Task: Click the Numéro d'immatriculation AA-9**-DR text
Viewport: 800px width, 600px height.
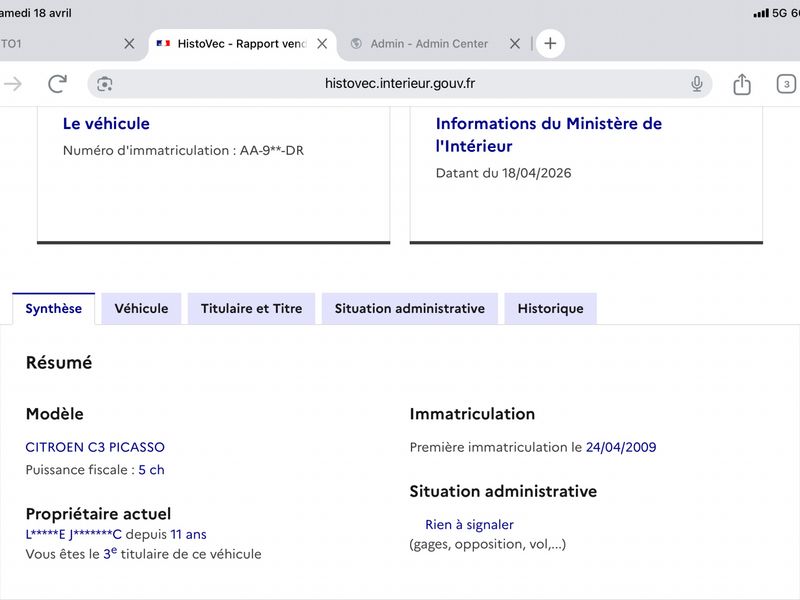Action: click(x=183, y=151)
